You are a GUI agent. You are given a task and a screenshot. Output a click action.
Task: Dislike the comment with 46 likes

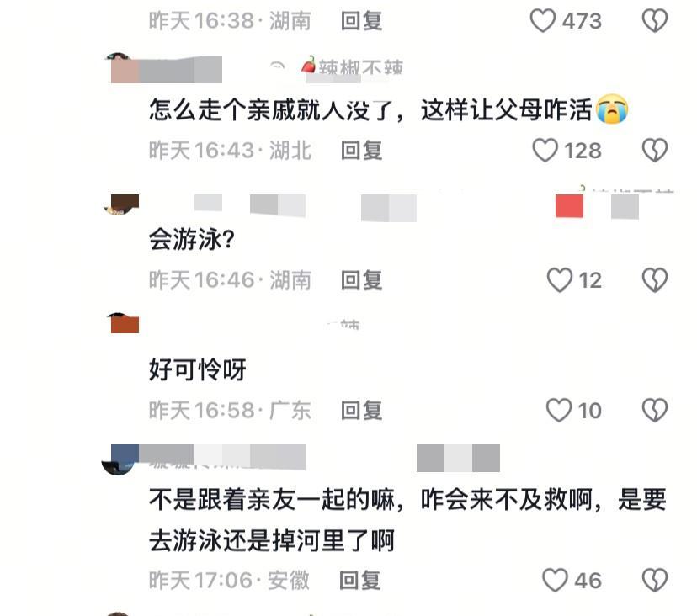(x=655, y=580)
